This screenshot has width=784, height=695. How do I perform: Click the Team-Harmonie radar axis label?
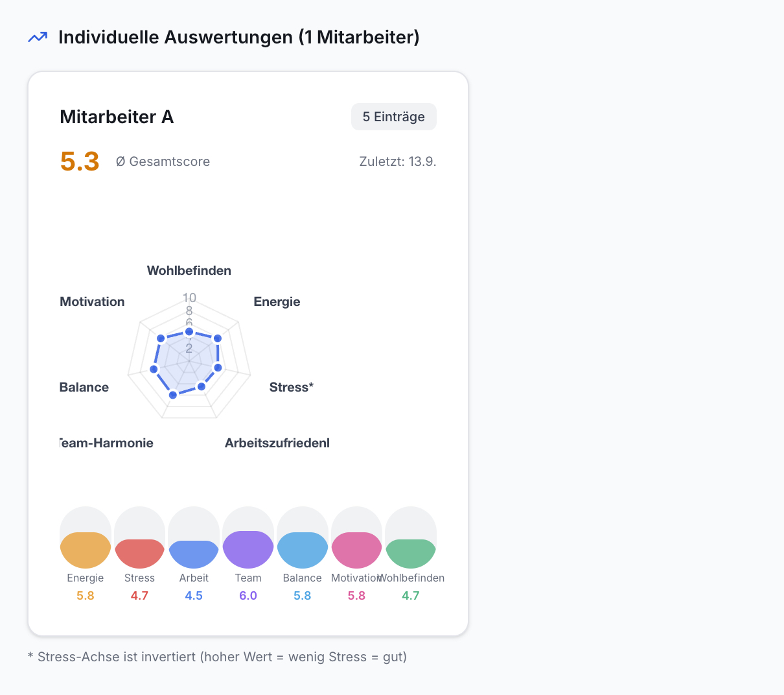[x=106, y=443]
